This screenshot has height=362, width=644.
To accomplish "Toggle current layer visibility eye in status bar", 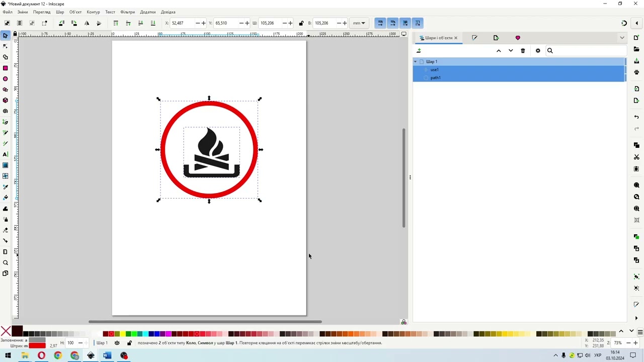I will pyautogui.click(x=117, y=343).
